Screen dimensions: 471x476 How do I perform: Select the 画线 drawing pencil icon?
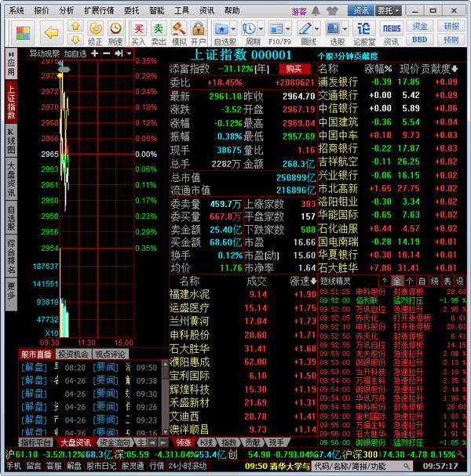pyautogui.click(x=305, y=29)
